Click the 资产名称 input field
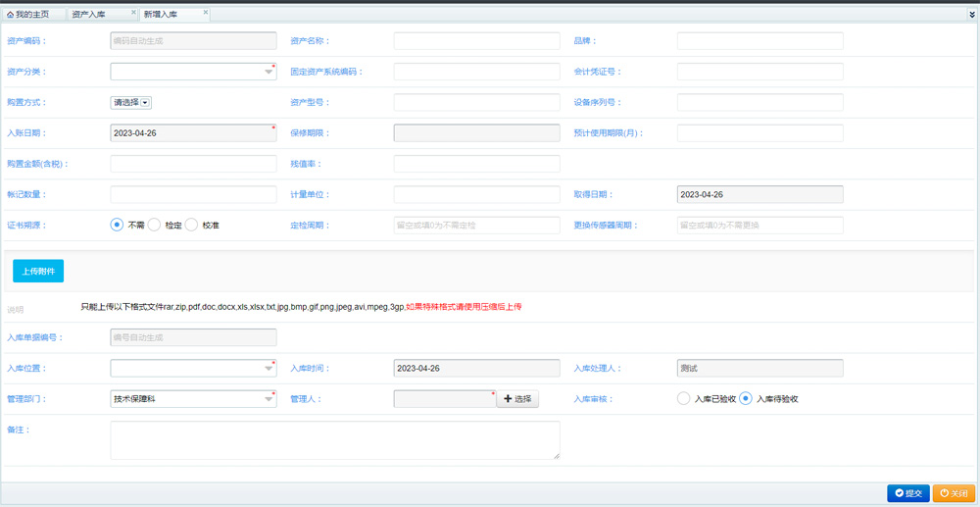980x507 pixels. coord(476,41)
